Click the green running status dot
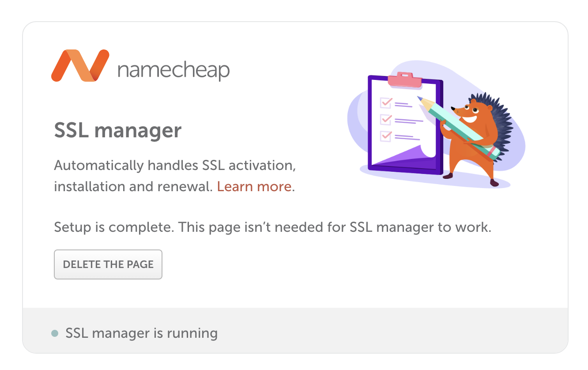Image resolution: width=588 pixels, height=370 pixels. click(55, 333)
